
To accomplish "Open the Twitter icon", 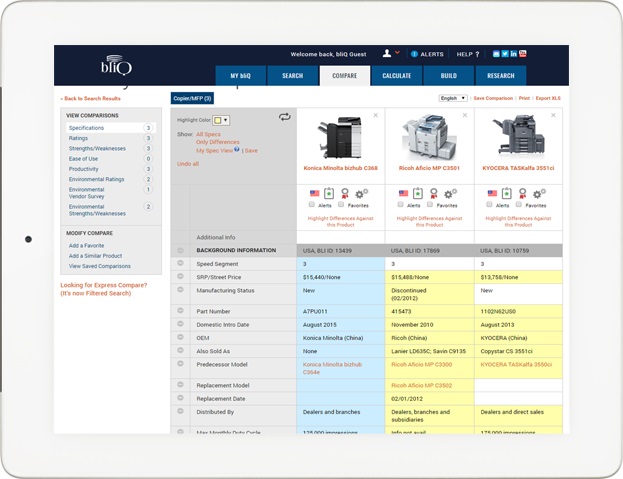I will pos(505,54).
